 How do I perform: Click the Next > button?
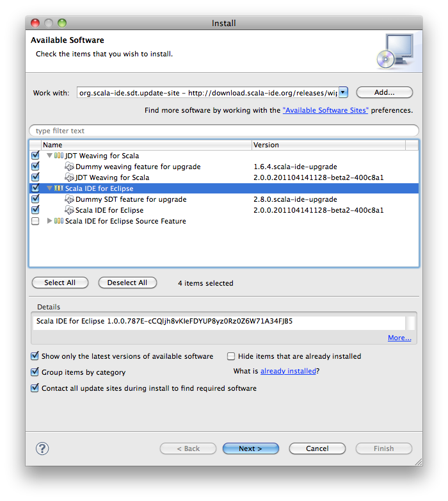(250, 448)
